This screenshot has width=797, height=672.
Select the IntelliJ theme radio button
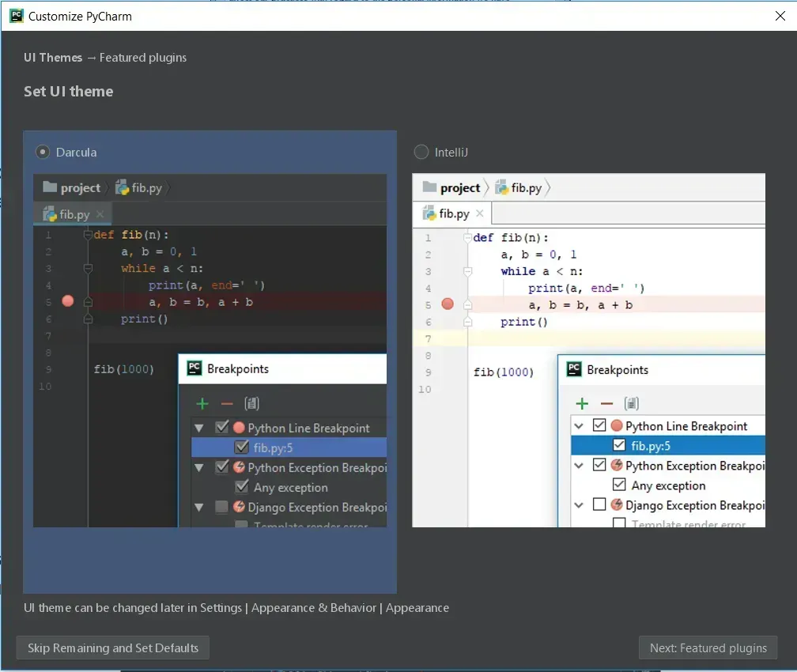(421, 152)
